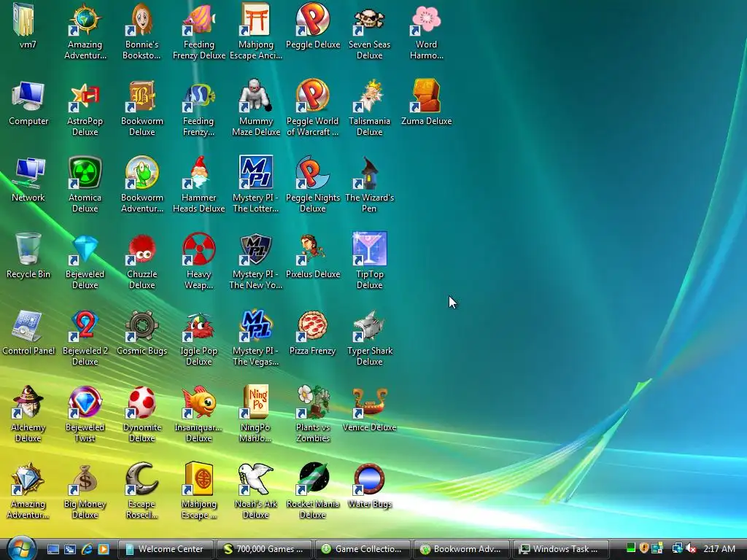The height and width of the screenshot is (560, 747).
Task: Select the Computer desktop icon
Action: [x=28, y=96]
